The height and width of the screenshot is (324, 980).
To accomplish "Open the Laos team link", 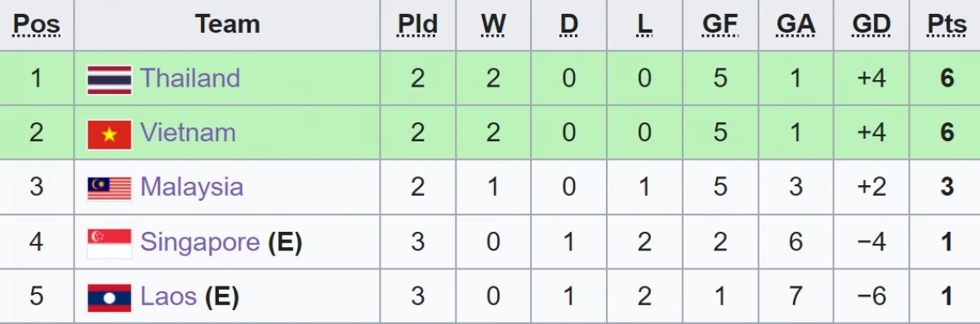I will (x=169, y=296).
